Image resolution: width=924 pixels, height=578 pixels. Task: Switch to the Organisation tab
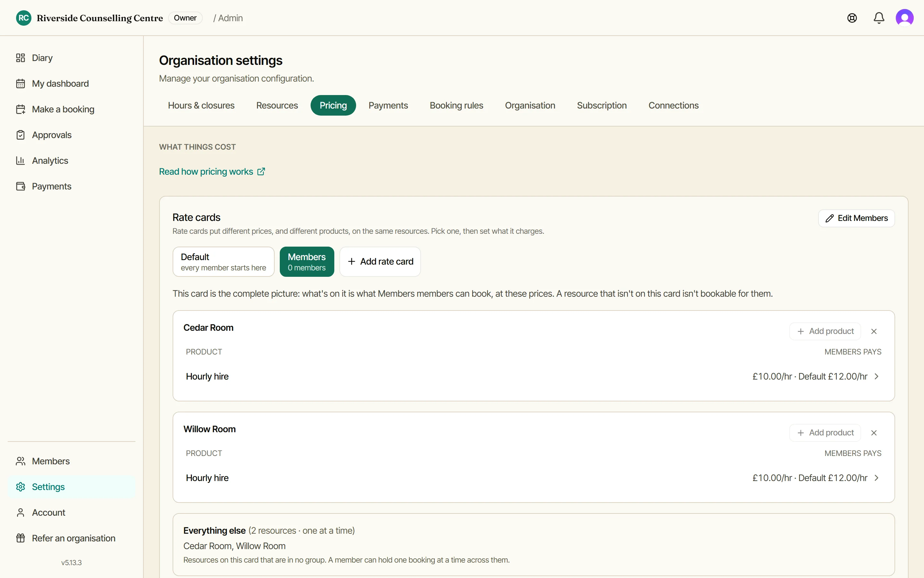(x=530, y=105)
